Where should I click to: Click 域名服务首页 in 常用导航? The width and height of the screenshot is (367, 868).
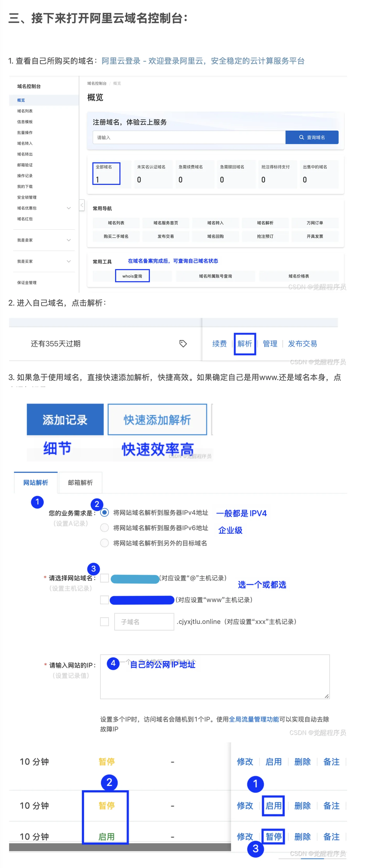[166, 223]
